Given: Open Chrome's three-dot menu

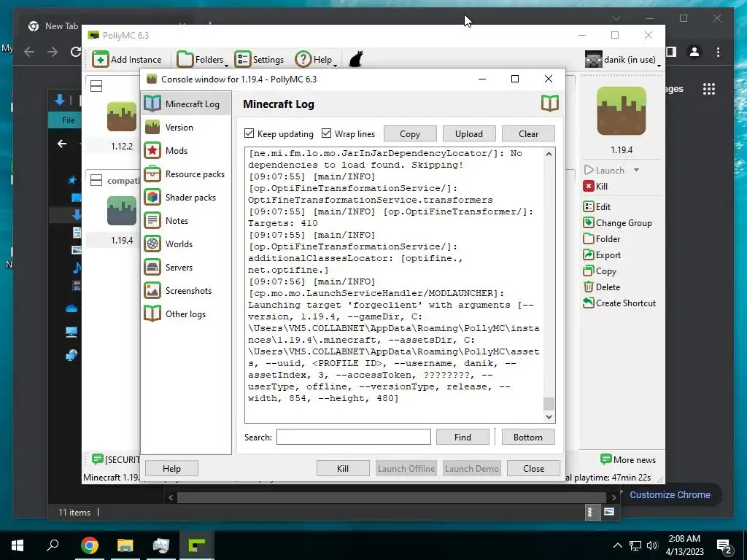Looking at the screenshot, I should point(718,52).
